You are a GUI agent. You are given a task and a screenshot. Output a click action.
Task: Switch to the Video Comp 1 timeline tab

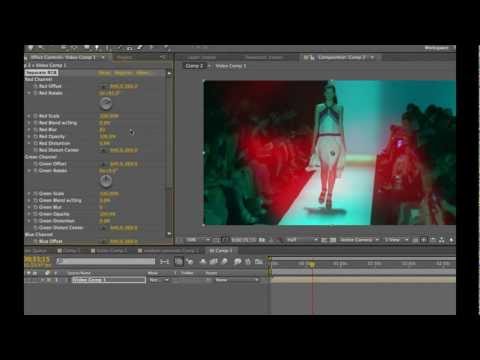[109, 251]
